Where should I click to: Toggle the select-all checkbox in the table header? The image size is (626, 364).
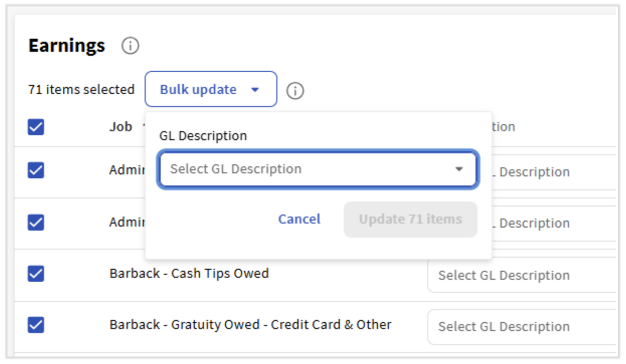pyautogui.click(x=36, y=127)
